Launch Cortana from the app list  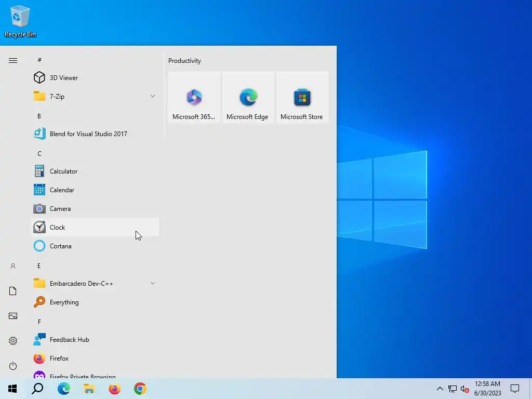(x=95, y=246)
